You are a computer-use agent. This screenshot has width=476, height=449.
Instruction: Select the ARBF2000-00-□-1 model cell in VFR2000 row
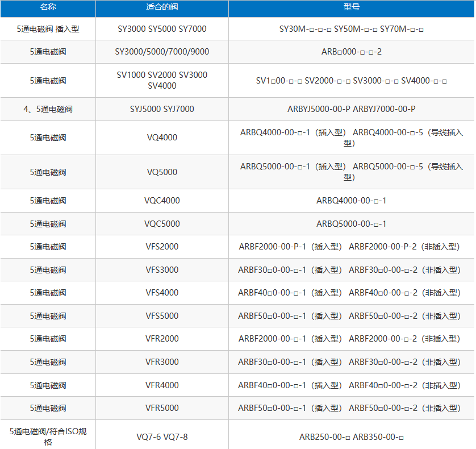coord(351,339)
